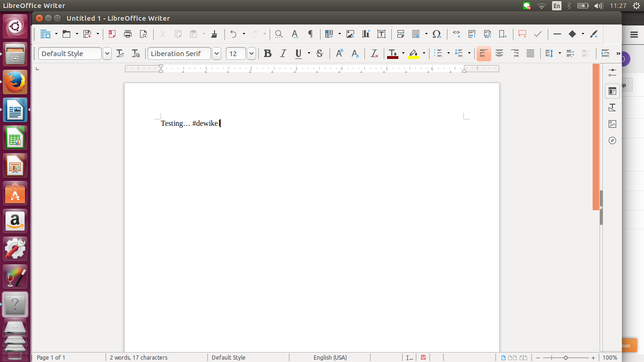Print the document using the printer icon
The width and height of the screenshot is (644, 362).
[x=128, y=34]
